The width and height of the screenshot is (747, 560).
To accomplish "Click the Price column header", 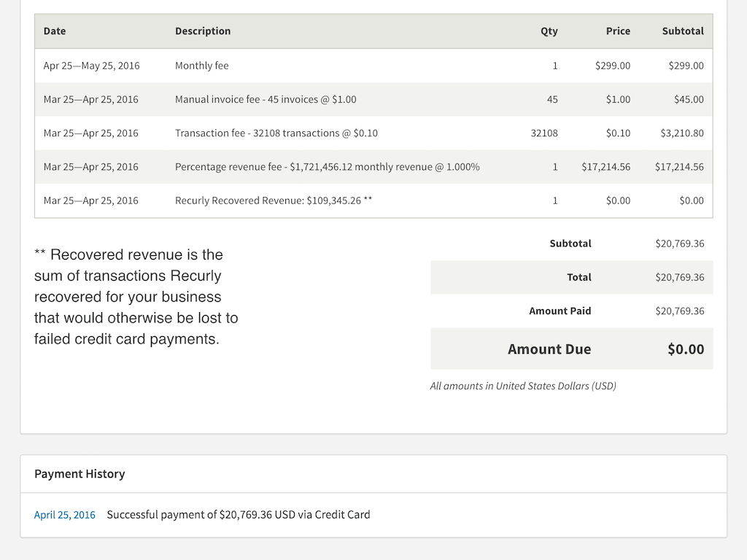I will pyautogui.click(x=618, y=31).
